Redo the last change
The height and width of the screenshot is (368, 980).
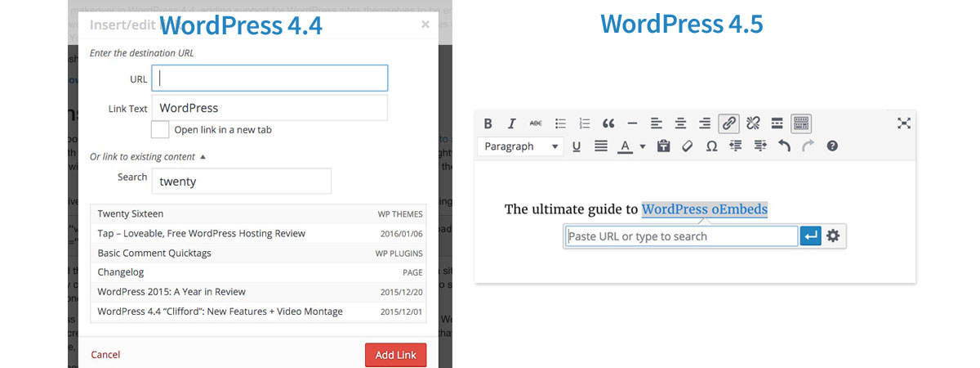point(808,146)
